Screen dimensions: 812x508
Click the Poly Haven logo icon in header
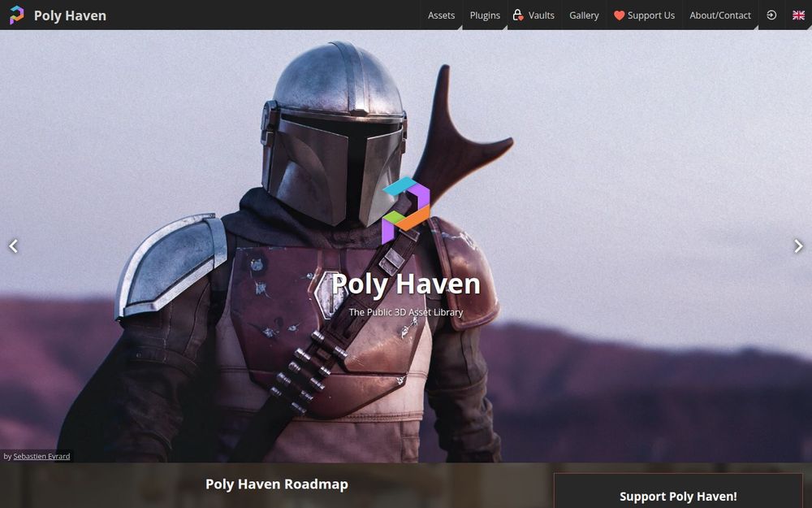pyautogui.click(x=16, y=15)
